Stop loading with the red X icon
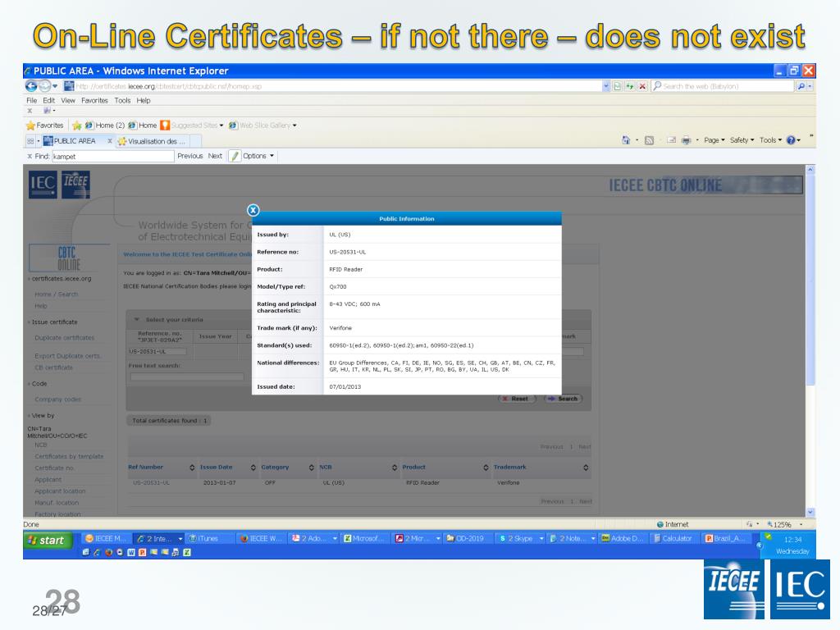This screenshot has width=840, height=630. 642,85
